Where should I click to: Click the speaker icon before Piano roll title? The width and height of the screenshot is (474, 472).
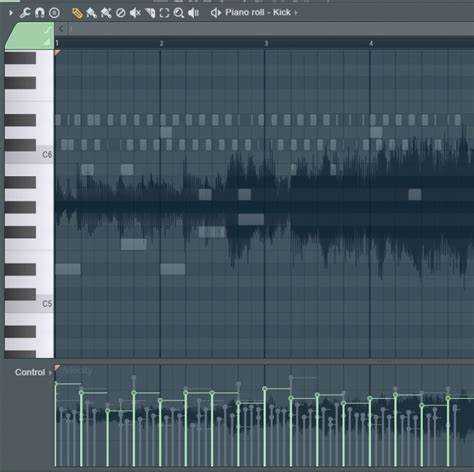tap(216, 13)
